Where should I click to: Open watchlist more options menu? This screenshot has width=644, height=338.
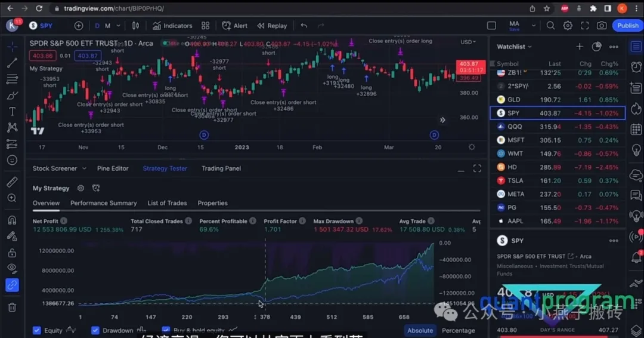tap(614, 47)
